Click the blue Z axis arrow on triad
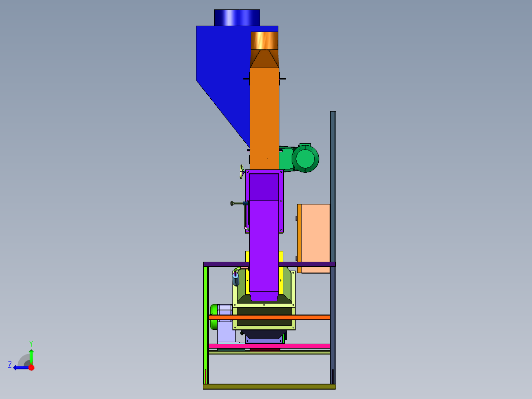This screenshot has width=532, height=399. pyautogui.click(x=20, y=368)
